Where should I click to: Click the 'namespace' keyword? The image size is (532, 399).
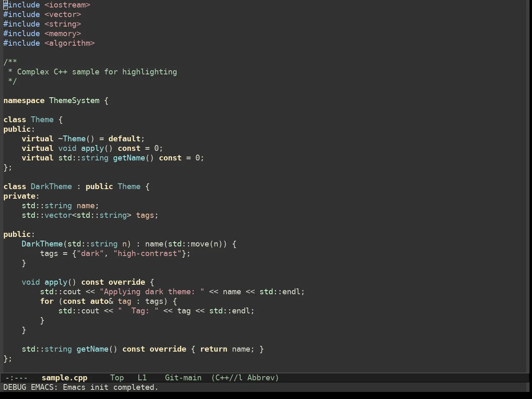[x=24, y=101]
